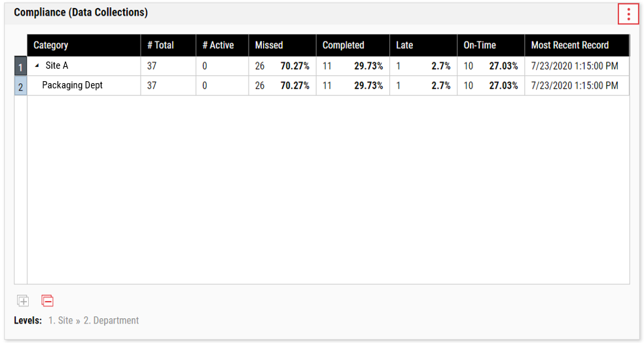The width and height of the screenshot is (644, 343).
Task: Sort by the Category column header
Action: pos(84,45)
